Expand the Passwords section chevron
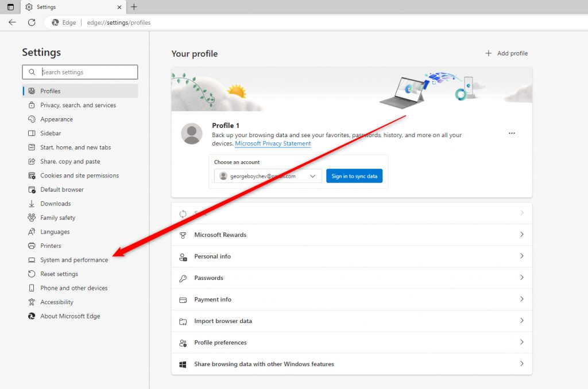This screenshot has width=588, height=389. click(522, 278)
